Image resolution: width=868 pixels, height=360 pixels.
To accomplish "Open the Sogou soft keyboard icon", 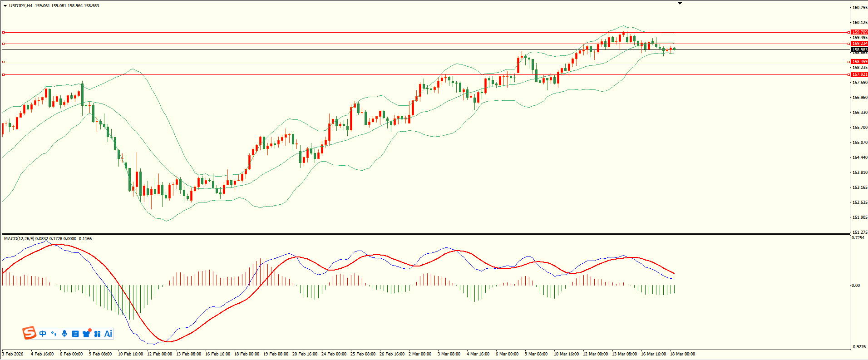I will [75, 334].
